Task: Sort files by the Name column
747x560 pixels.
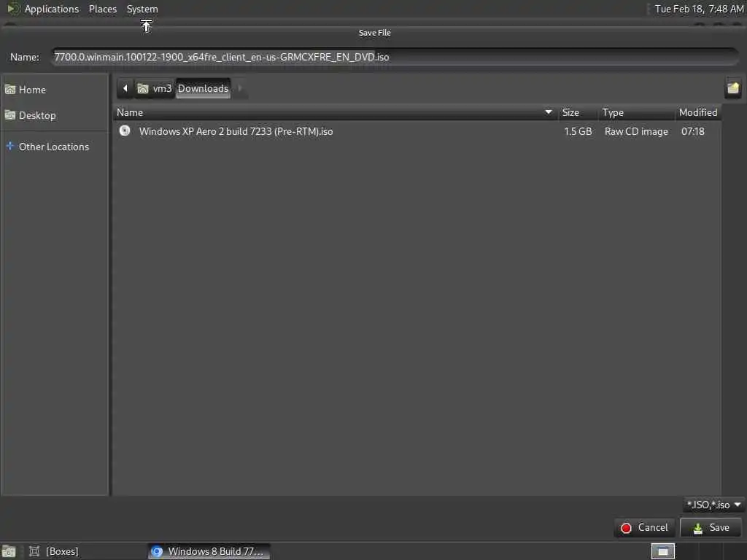Action: point(336,112)
